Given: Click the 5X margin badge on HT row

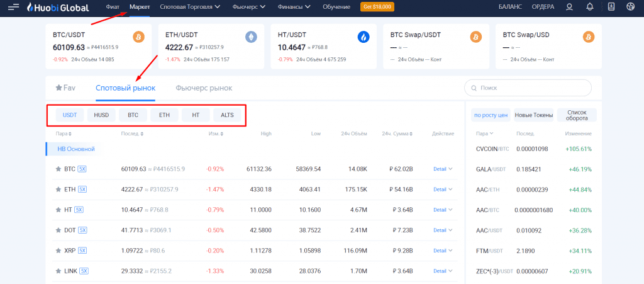Looking at the screenshot, I should 79,210.
